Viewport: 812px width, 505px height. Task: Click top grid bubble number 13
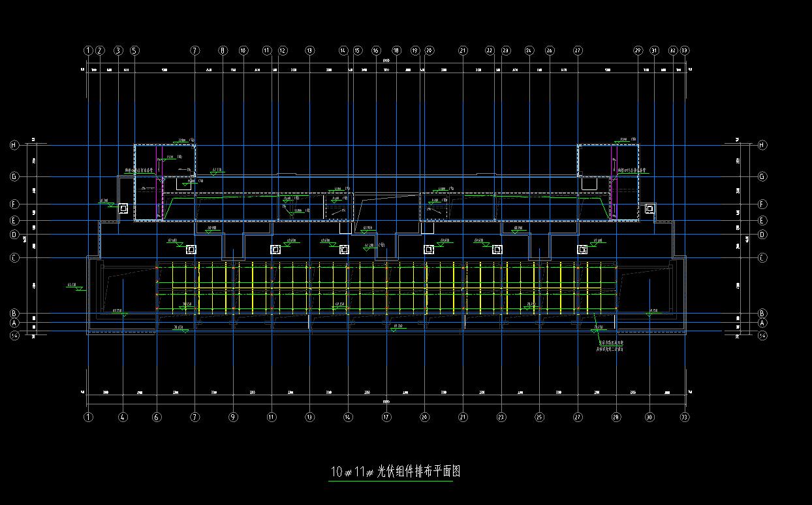pos(309,50)
